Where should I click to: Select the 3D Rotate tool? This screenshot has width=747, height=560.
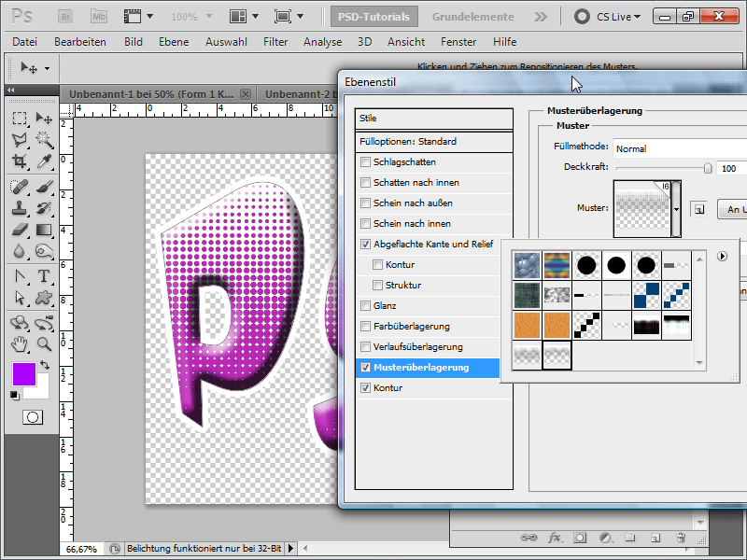point(20,323)
